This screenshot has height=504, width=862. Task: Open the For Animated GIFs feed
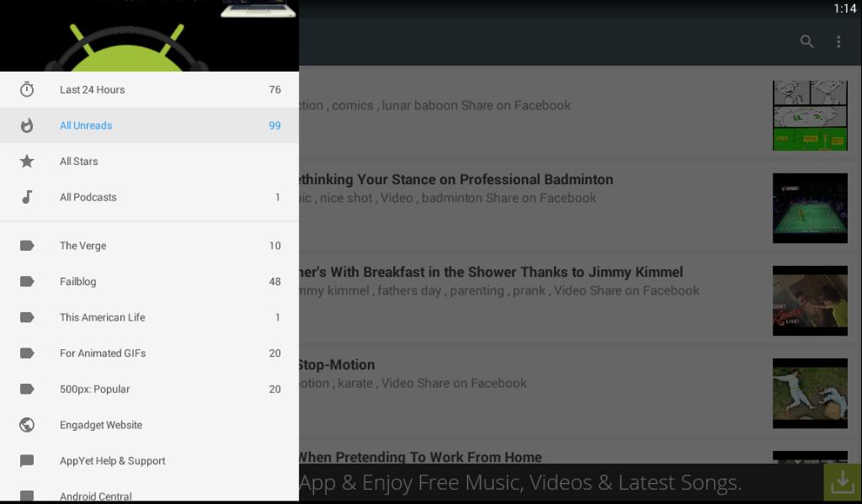coord(101,353)
